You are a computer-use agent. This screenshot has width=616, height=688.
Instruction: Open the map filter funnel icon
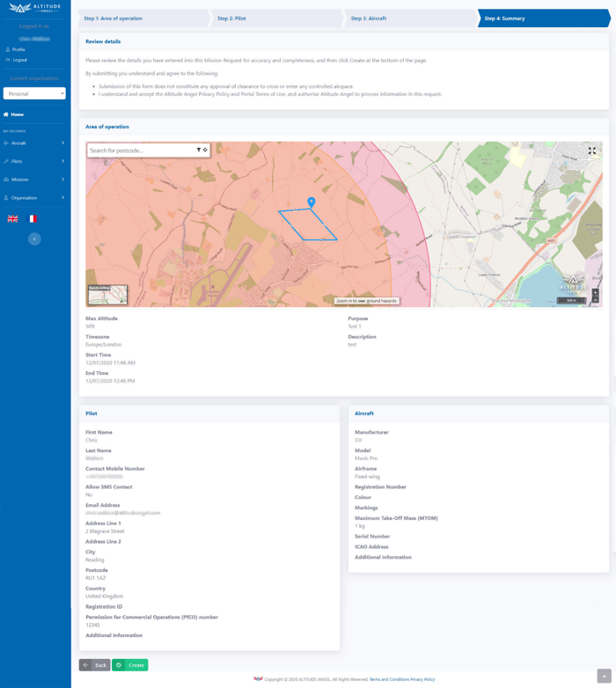pyautogui.click(x=198, y=150)
